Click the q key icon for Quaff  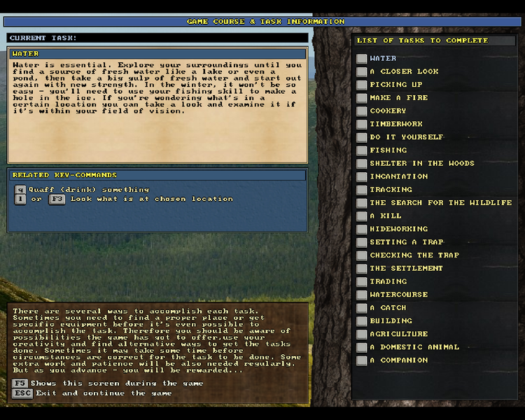click(20, 190)
